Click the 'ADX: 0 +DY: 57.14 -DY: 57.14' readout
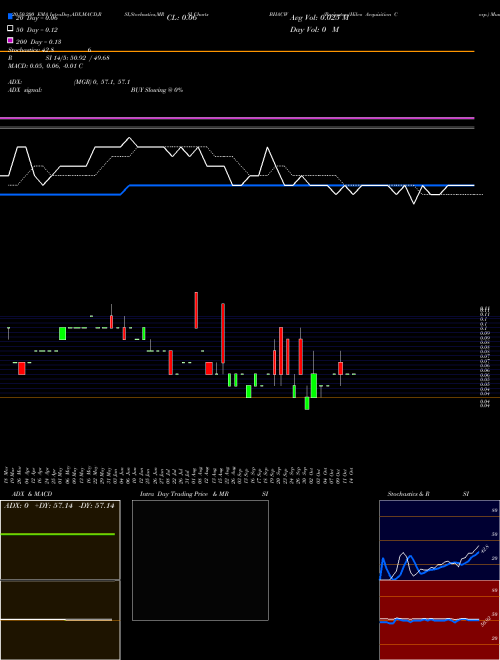 pos(59,506)
